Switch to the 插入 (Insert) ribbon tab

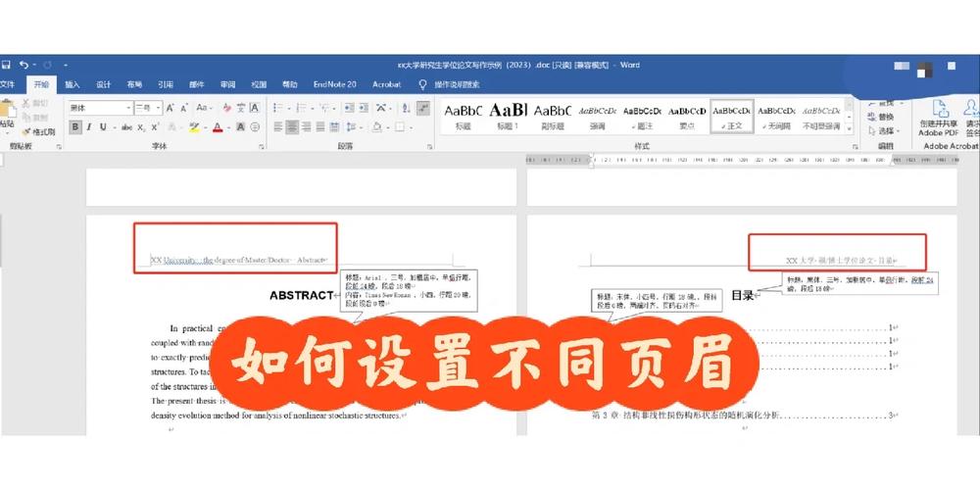coord(73,84)
